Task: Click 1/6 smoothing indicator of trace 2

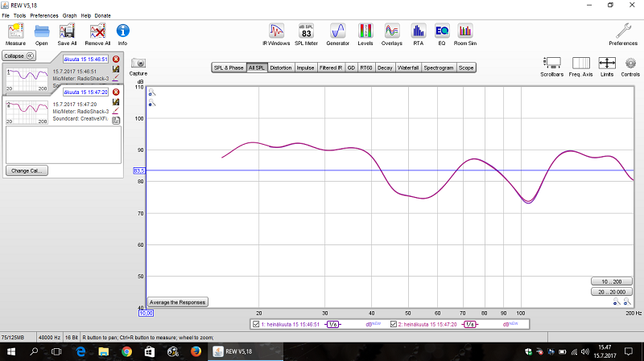Action: [x=469, y=325]
